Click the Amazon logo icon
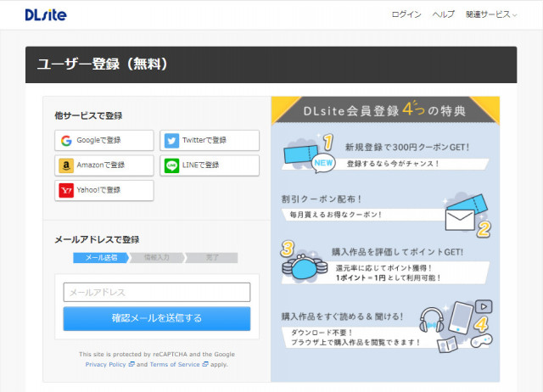 (x=66, y=165)
